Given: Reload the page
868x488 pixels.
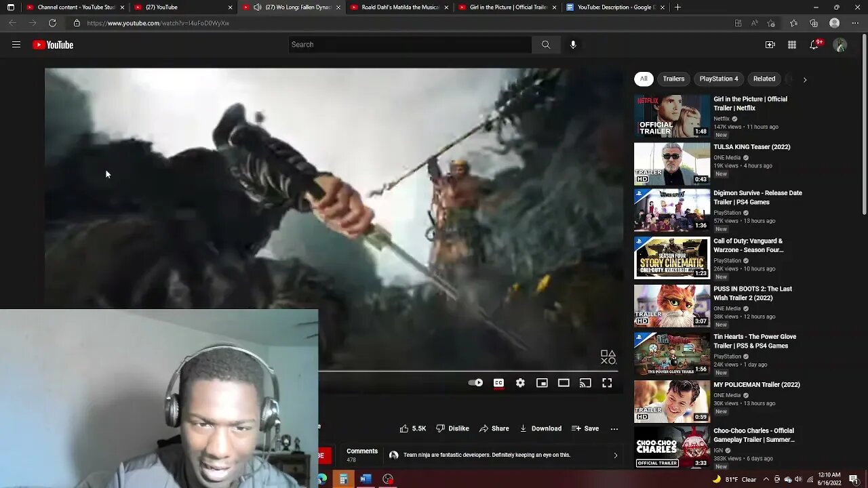Looking at the screenshot, I should pyautogui.click(x=52, y=23).
